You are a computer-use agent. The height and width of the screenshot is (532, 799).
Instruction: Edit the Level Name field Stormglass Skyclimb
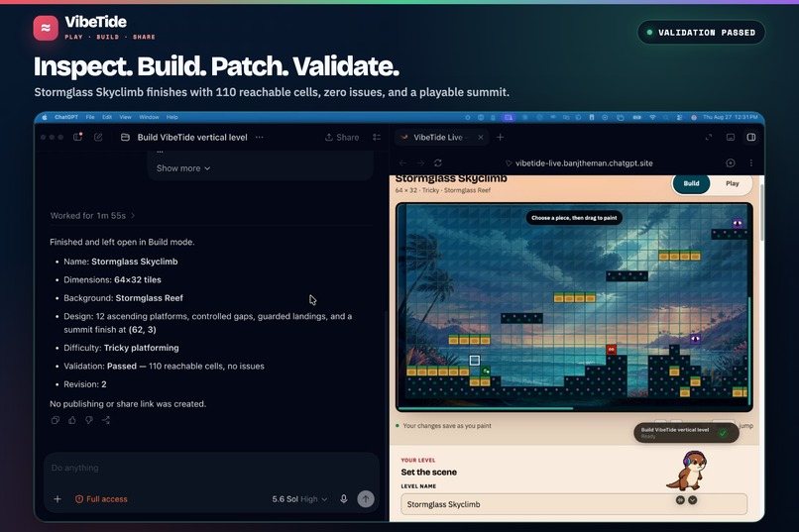[574, 504]
